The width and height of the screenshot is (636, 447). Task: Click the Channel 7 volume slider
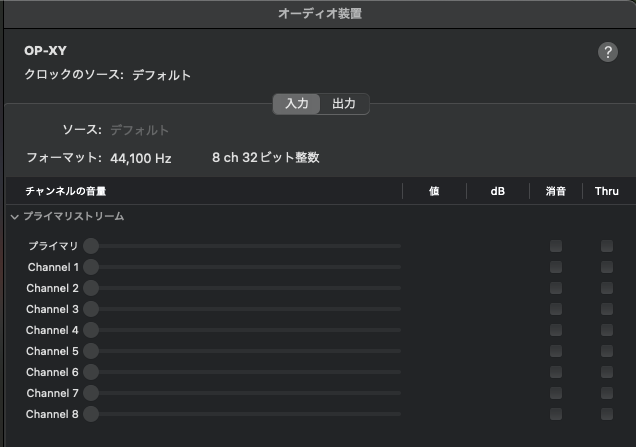point(242,393)
